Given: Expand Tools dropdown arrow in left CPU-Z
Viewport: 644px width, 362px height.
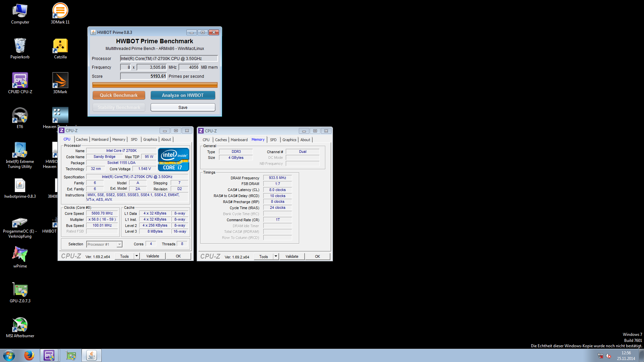Looking at the screenshot, I should (137, 256).
